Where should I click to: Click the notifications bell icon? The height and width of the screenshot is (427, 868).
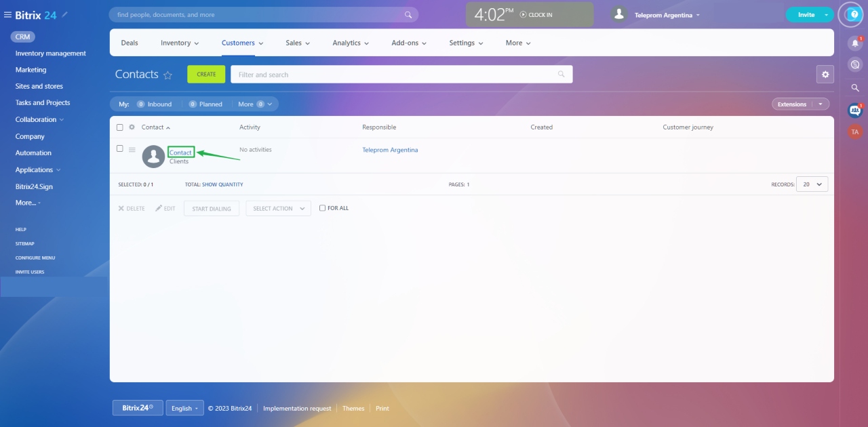coord(855,43)
